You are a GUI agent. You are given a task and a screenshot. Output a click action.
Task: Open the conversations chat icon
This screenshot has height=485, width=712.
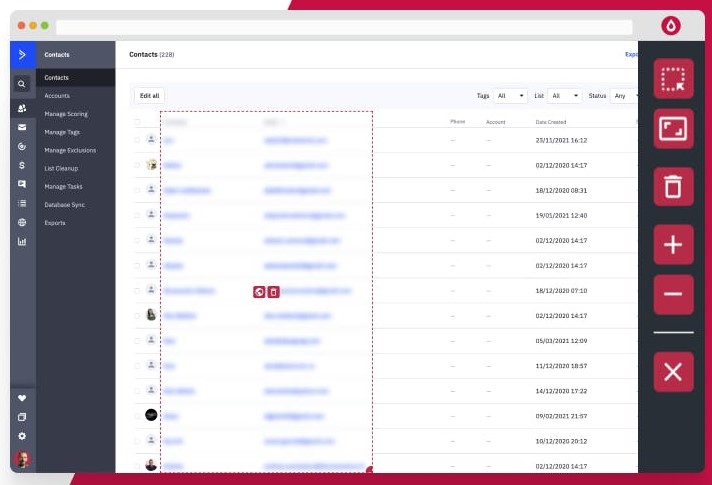[x=22, y=184]
